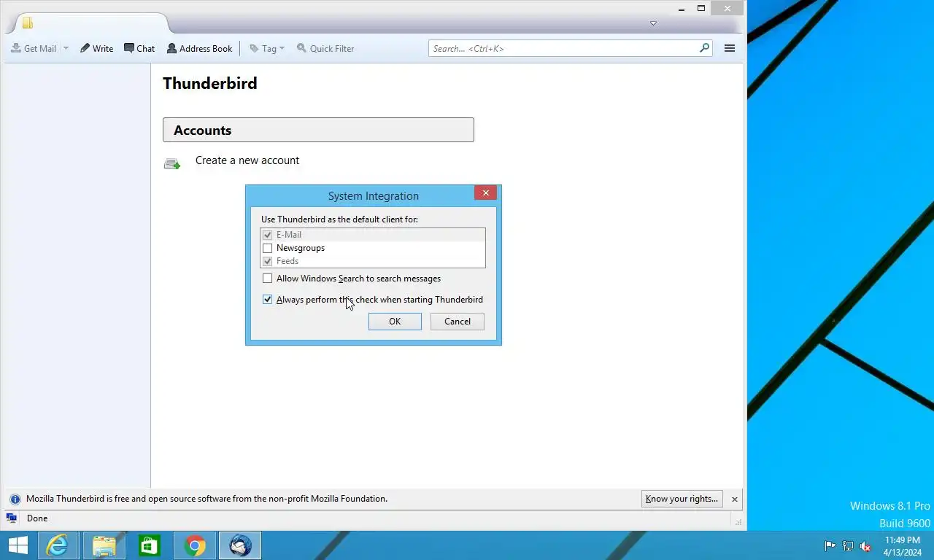This screenshot has width=934, height=560.
Task: Minimize the Thunderbird window
Action: [682, 9]
